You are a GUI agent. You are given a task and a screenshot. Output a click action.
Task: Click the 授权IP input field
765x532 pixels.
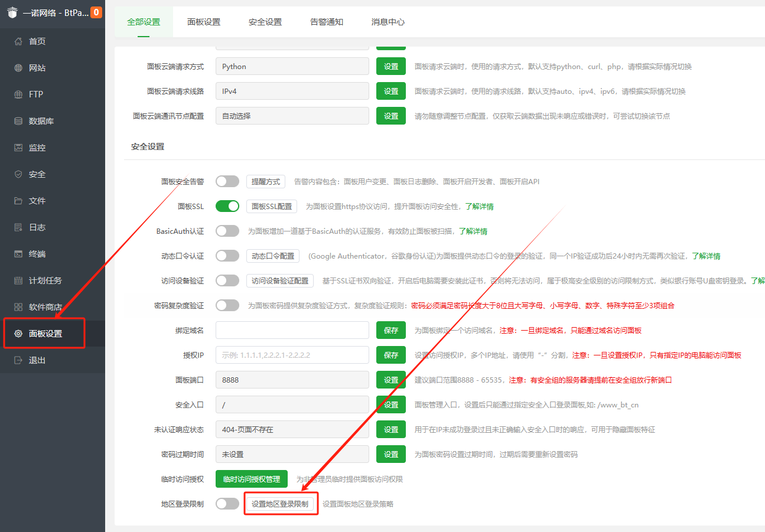point(292,355)
